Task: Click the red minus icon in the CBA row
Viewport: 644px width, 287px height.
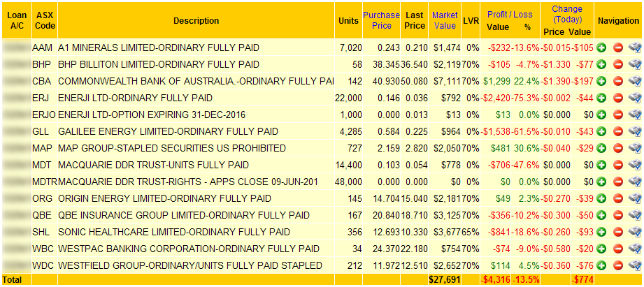Action: 618,81
